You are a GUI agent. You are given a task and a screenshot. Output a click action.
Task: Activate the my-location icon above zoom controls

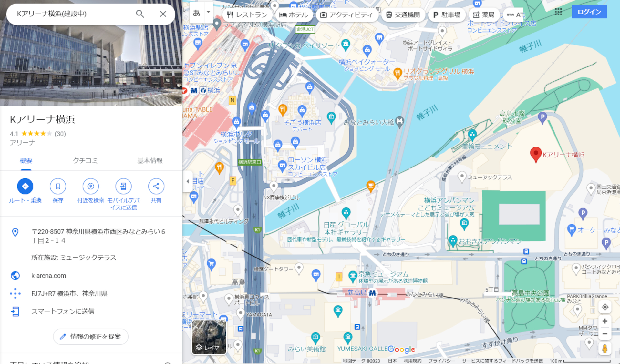tap(605, 307)
